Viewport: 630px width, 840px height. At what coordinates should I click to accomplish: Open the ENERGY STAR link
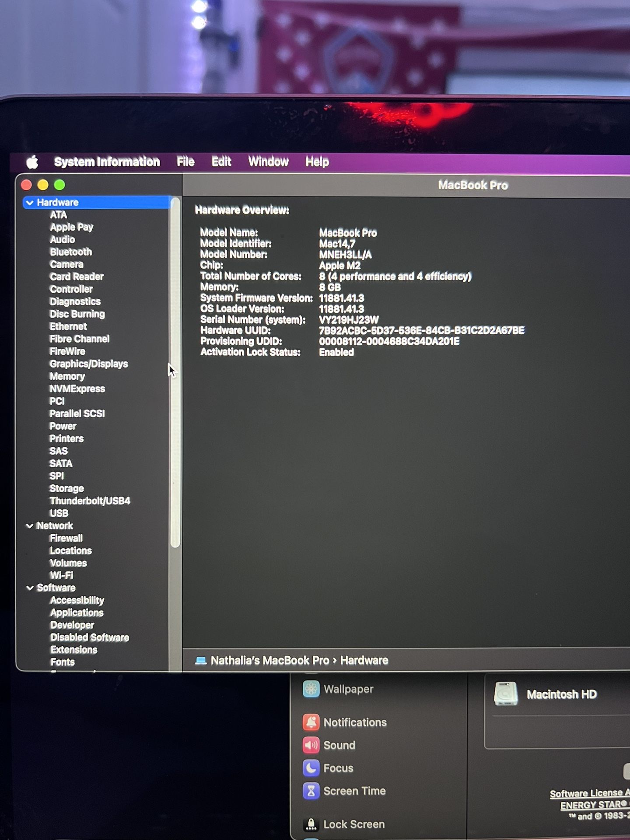pyautogui.click(x=595, y=805)
